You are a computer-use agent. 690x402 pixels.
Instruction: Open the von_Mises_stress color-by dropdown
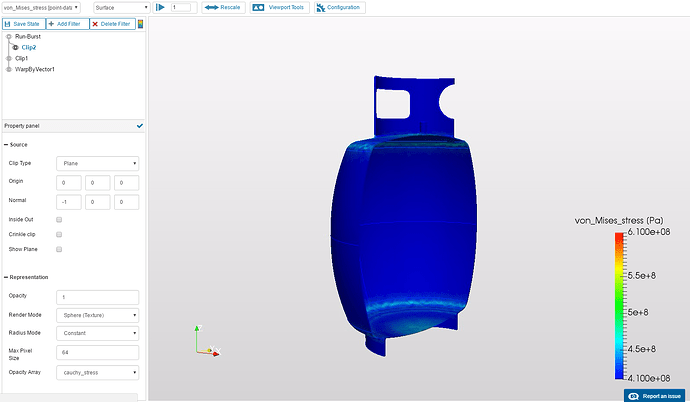pyautogui.click(x=40, y=7)
